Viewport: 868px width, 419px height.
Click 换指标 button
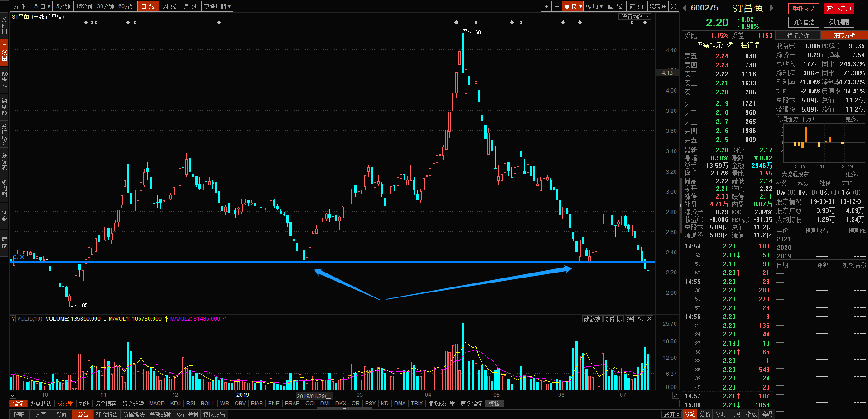[x=635, y=319]
